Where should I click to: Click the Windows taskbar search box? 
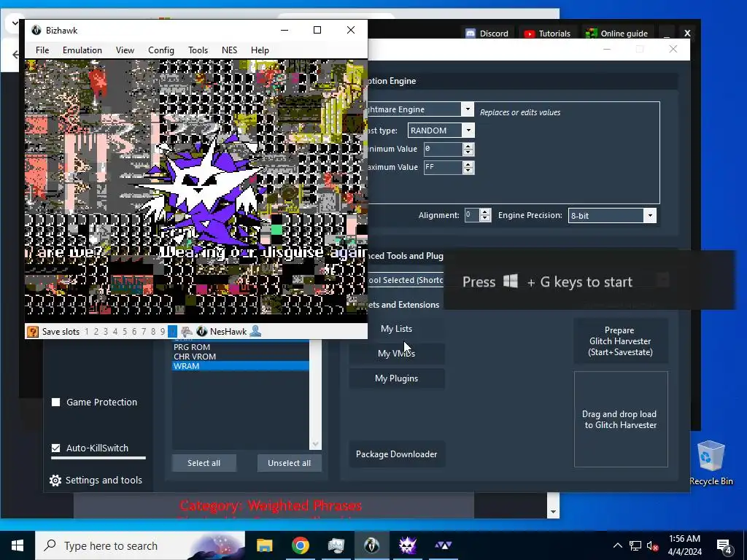pos(140,545)
